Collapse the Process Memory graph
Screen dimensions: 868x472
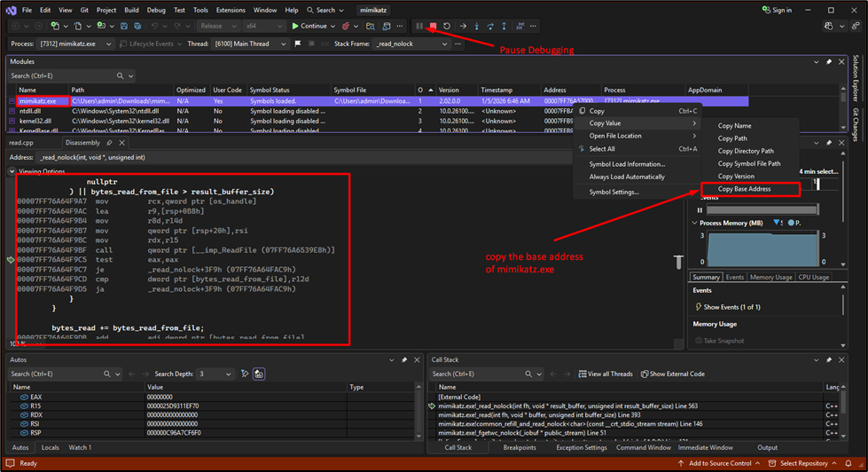pyautogui.click(x=695, y=223)
